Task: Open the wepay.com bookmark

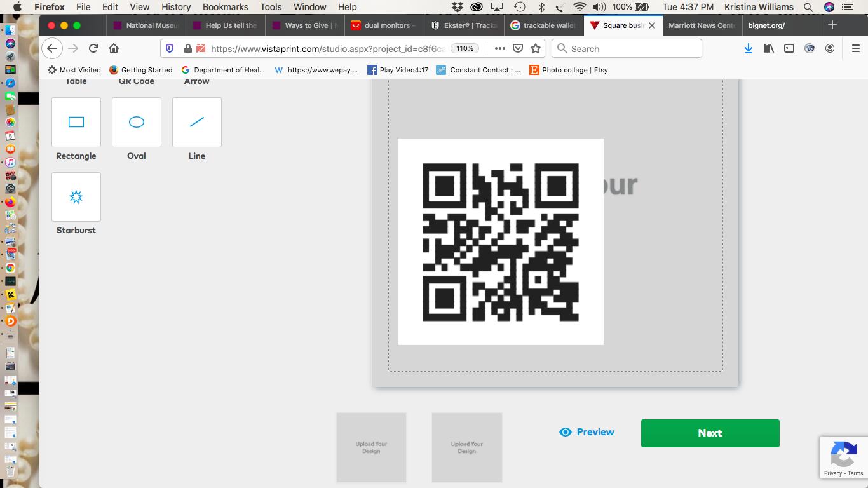Action: point(316,70)
